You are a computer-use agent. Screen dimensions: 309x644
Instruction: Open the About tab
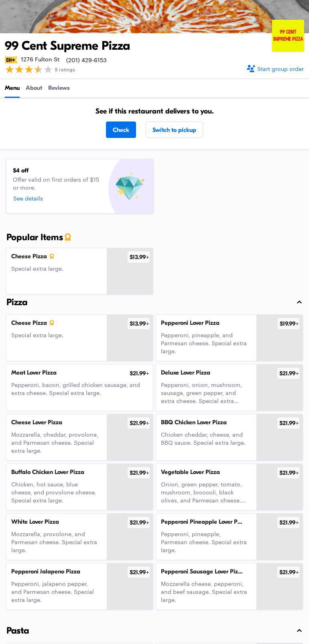34,88
